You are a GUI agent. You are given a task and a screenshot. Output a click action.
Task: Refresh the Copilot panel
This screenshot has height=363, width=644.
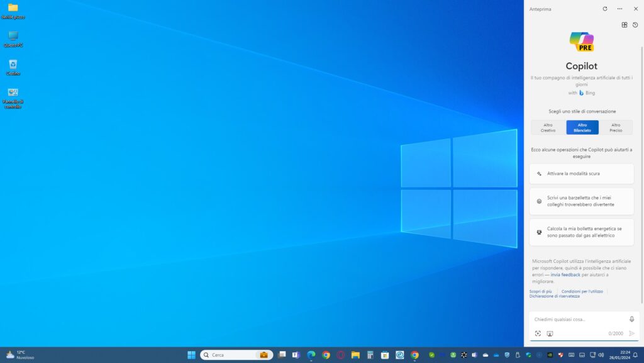[x=605, y=9]
